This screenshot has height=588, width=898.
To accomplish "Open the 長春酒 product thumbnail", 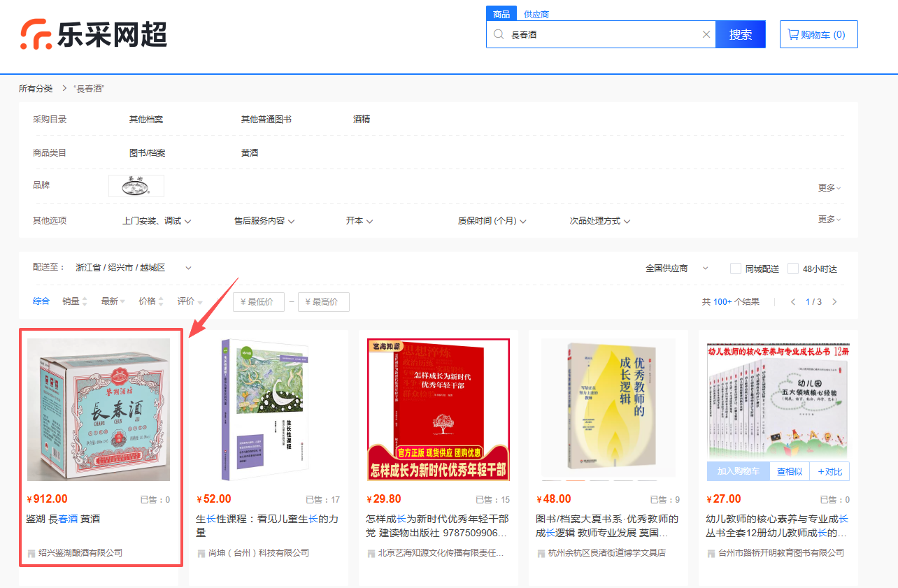I will click(99, 410).
